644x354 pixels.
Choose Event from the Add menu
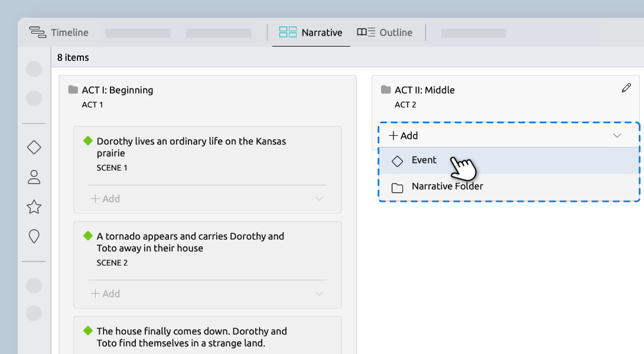[x=509, y=160]
